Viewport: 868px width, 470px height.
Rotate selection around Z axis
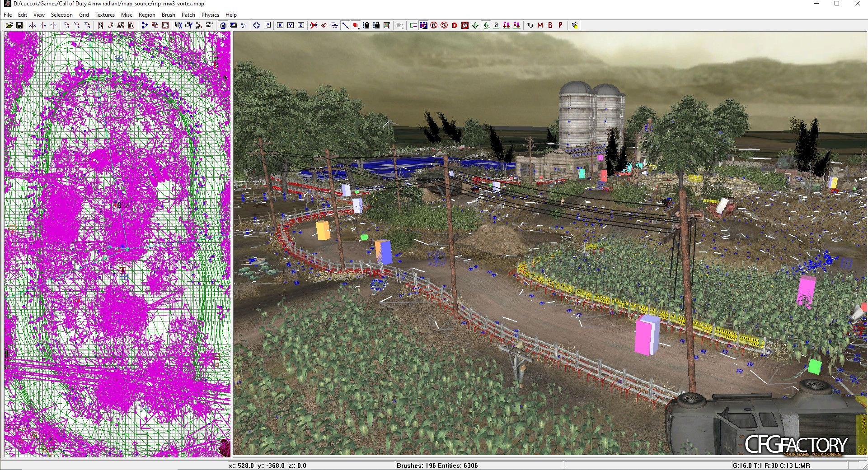pyautogui.click(x=87, y=25)
